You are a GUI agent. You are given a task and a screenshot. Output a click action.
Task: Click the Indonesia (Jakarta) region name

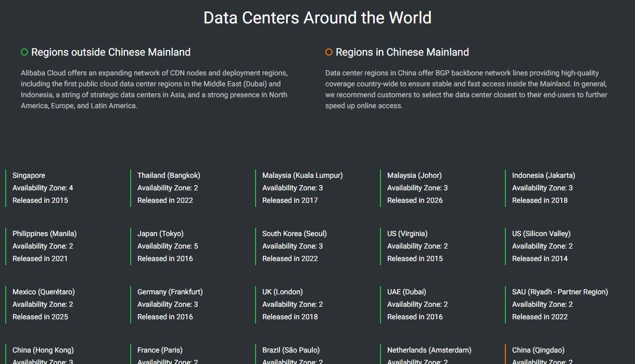coord(543,175)
